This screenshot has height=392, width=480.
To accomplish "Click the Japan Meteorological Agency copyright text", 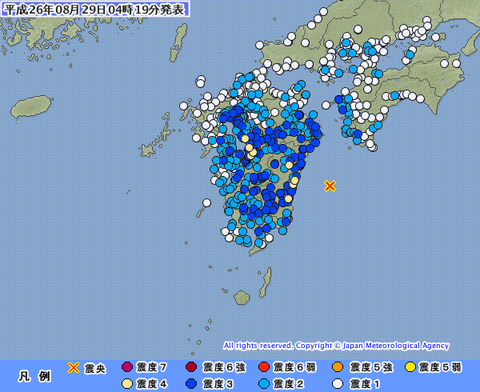I will pyautogui.click(x=336, y=346).
